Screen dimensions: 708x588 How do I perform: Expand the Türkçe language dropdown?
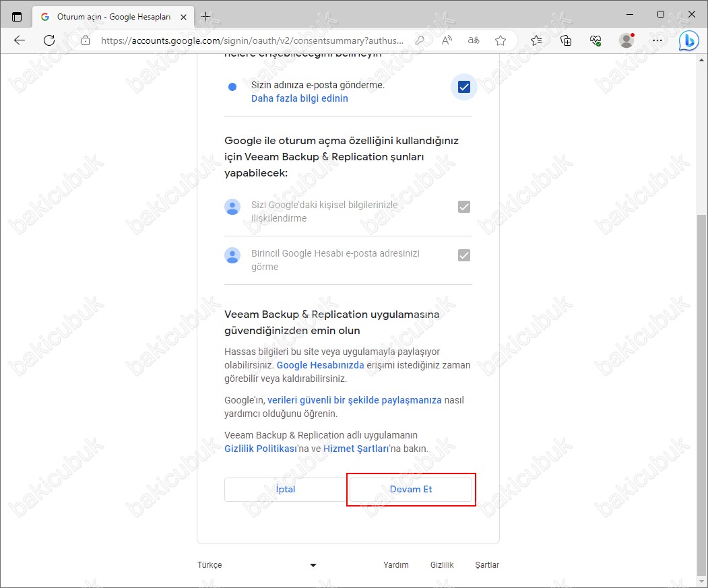point(257,565)
